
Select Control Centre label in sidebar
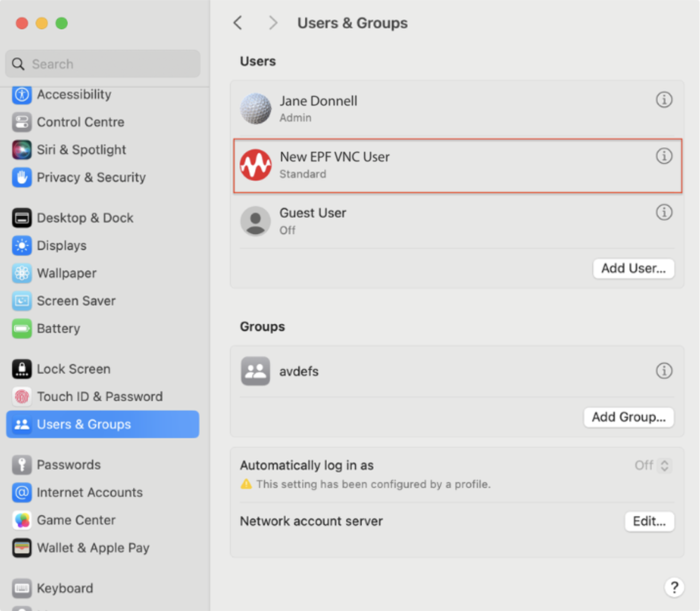pyautogui.click(x=81, y=122)
